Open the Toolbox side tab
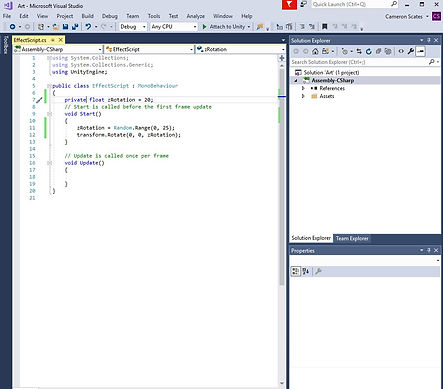The width and height of the screenshot is (443, 389). pyautogui.click(x=5, y=45)
